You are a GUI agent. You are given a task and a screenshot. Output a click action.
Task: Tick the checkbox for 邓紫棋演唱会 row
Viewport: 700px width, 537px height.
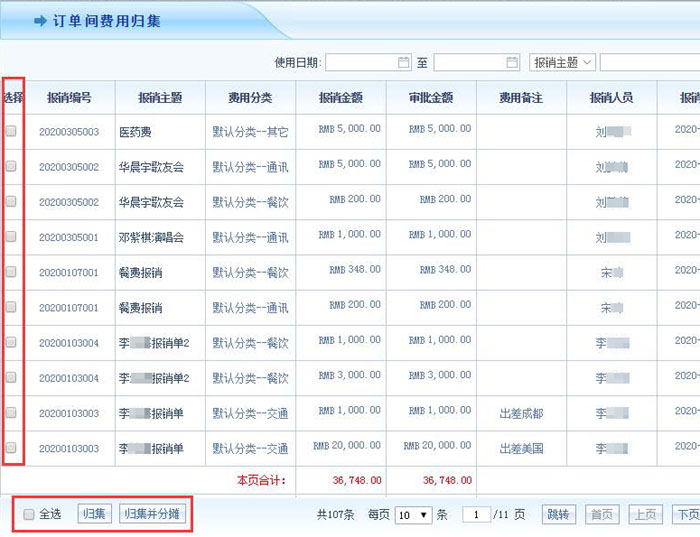tap(11, 237)
